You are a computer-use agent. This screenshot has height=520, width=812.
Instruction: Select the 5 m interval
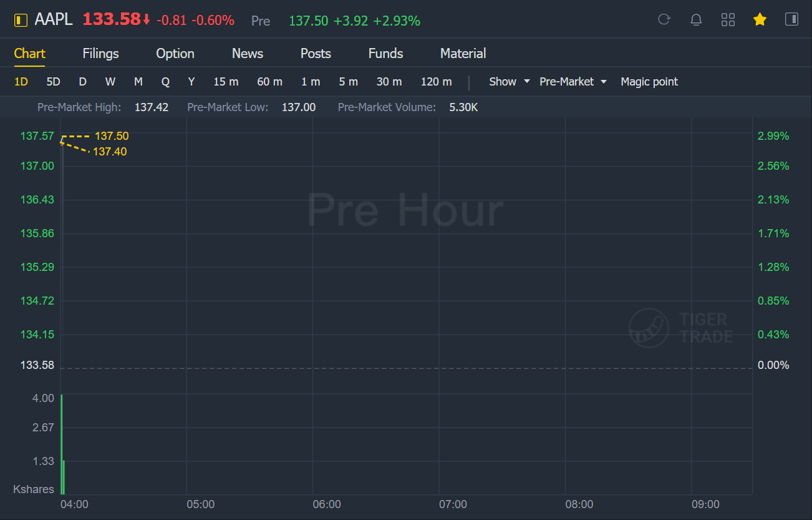point(349,82)
